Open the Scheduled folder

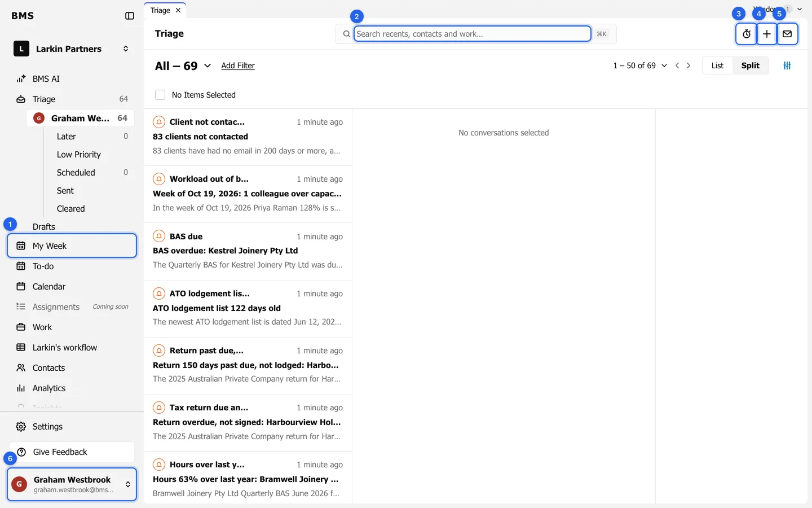click(x=92, y=173)
